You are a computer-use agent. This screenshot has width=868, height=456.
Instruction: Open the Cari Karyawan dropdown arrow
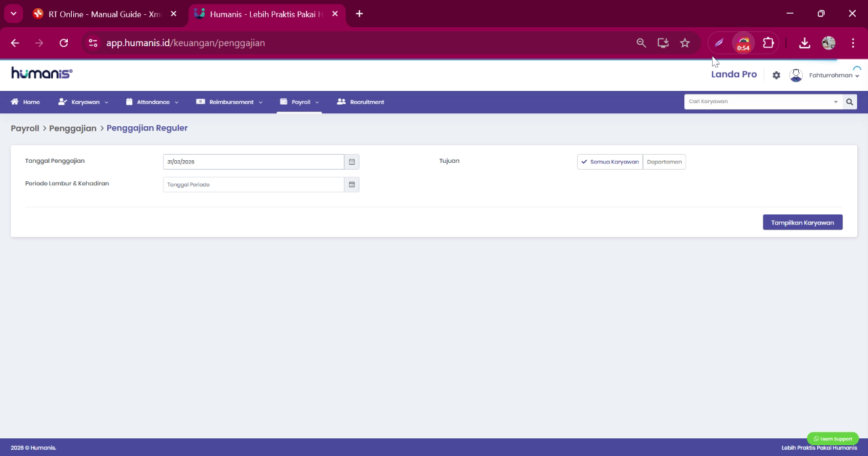coord(835,102)
